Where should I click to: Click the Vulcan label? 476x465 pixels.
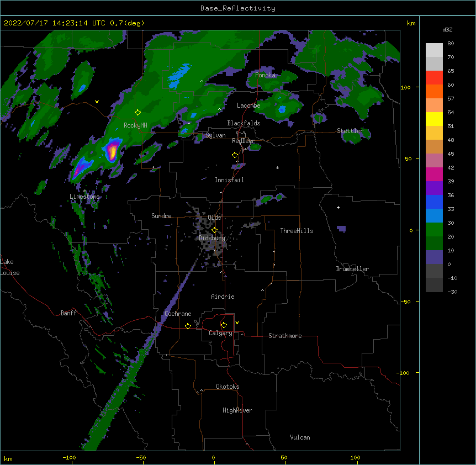pos(300,437)
